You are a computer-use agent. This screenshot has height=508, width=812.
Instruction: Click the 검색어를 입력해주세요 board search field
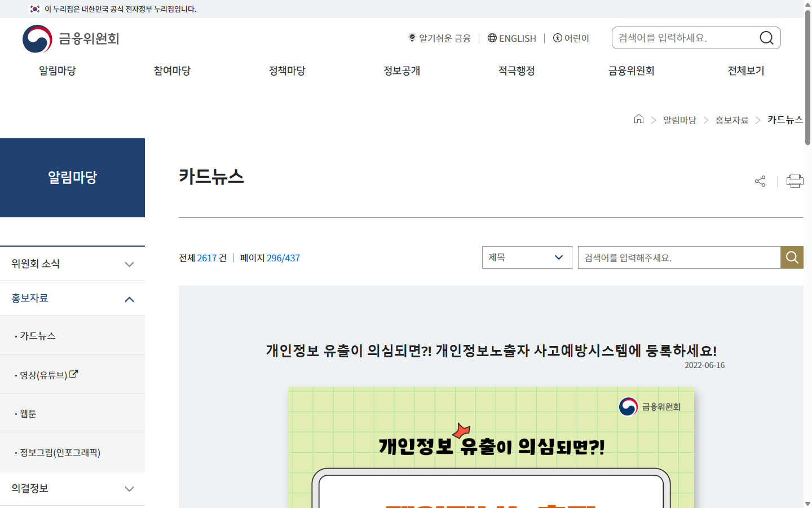click(x=679, y=257)
